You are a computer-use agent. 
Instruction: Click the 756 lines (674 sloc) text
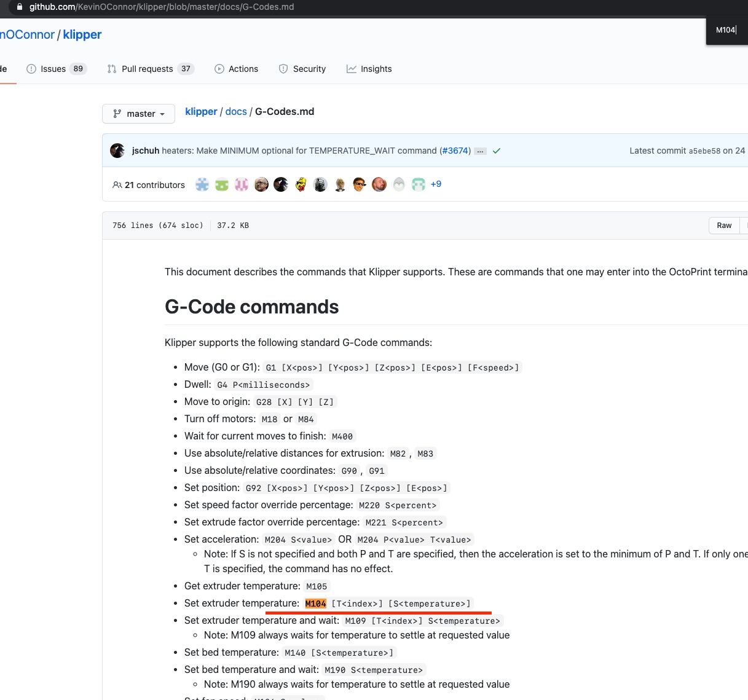pyautogui.click(x=158, y=226)
